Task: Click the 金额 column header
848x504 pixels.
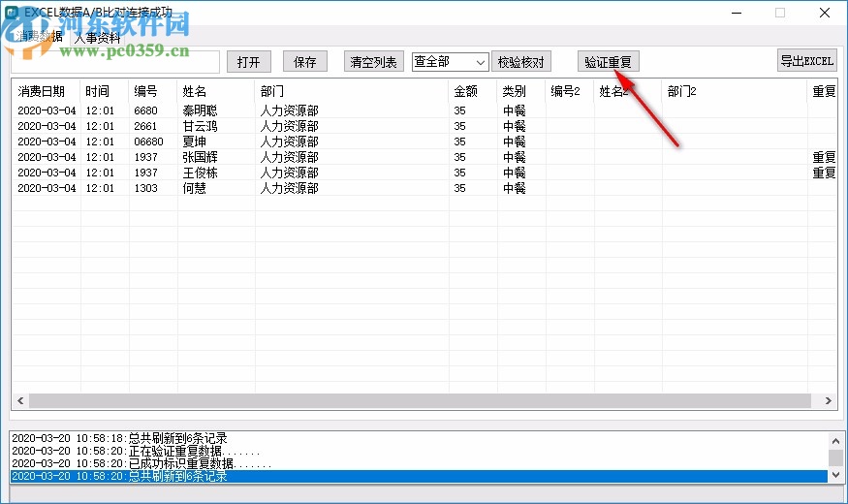Action: tap(473, 91)
